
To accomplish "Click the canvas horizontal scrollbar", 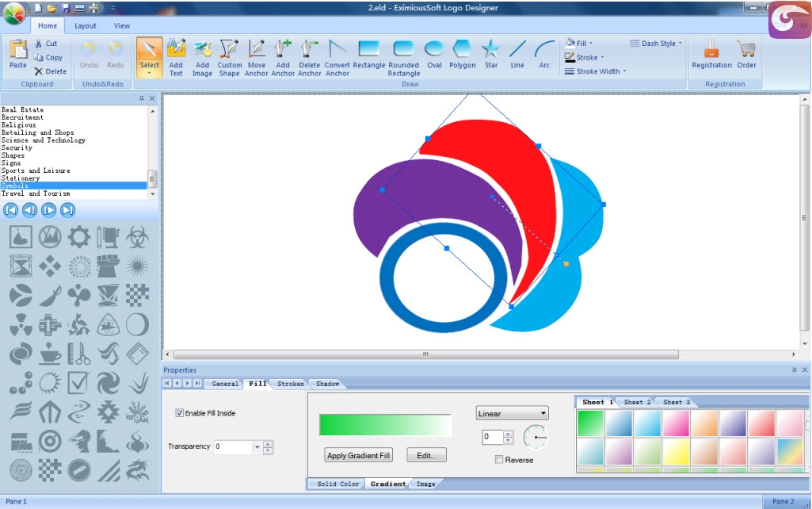I will (x=425, y=354).
